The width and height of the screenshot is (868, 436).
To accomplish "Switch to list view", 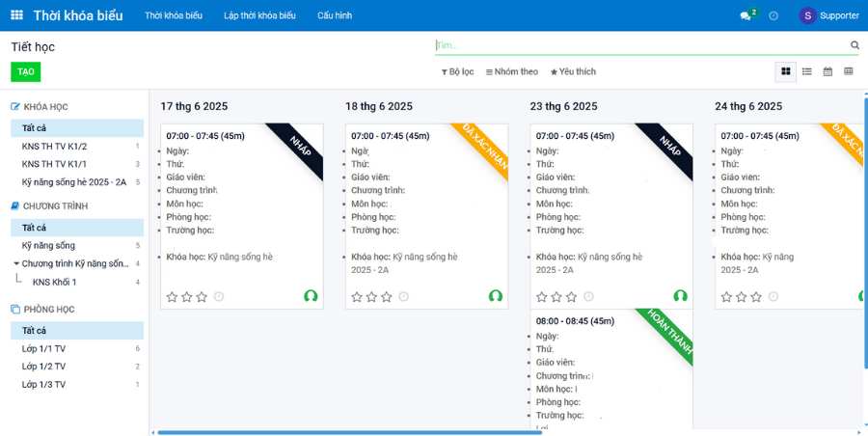I will pyautogui.click(x=807, y=71).
